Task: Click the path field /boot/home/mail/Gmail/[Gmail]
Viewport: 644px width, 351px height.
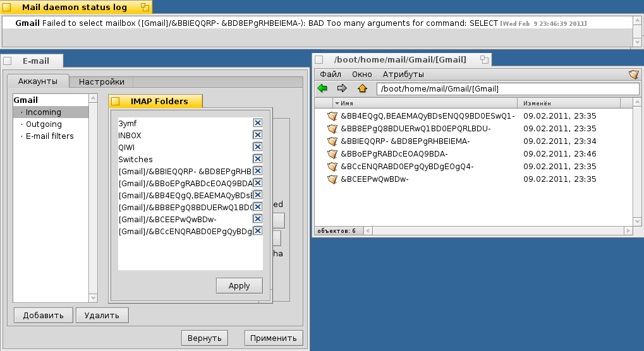Action: click(x=507, y=89)
